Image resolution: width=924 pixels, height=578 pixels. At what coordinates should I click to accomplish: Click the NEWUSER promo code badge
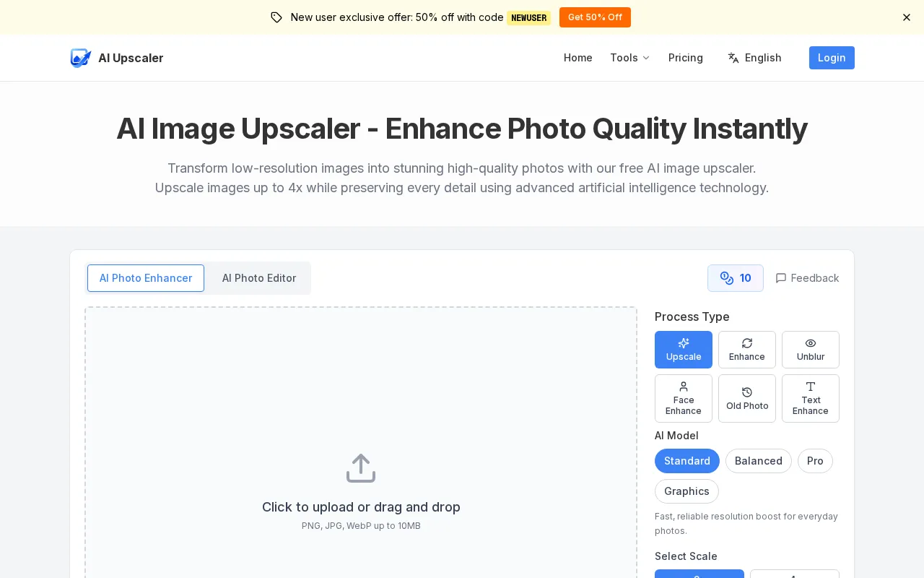pyautogui.click(x=528, y=18)
